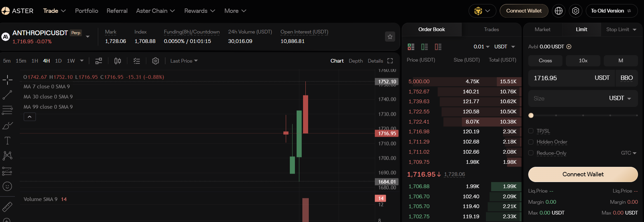Click the 1,752.67 ask price row

[x=462, y=91]
